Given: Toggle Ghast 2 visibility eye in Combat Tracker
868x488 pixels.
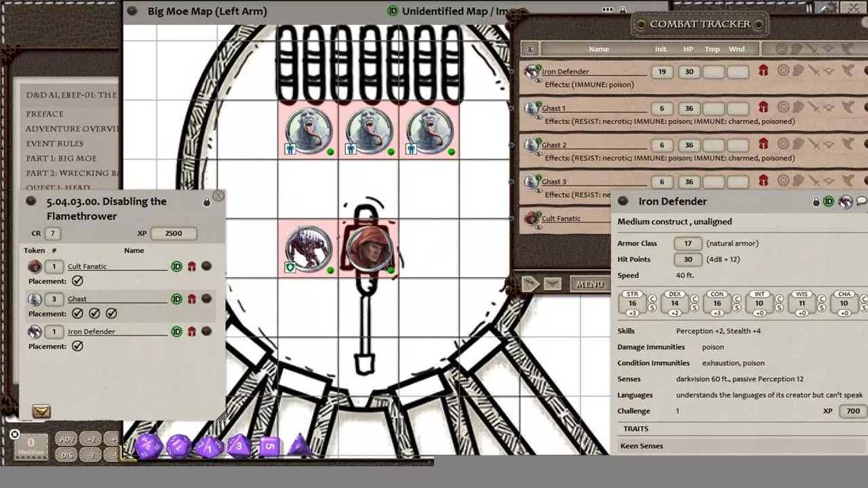Looking at the screenshot, I should [538, 154].
